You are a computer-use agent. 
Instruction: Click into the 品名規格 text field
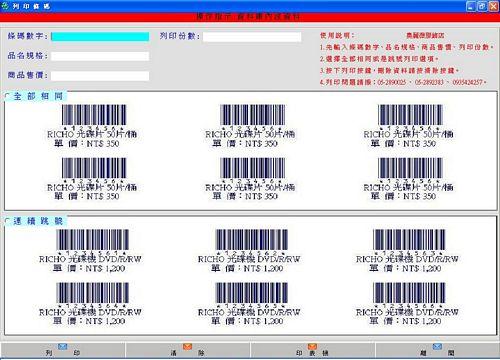pos(100,56)
